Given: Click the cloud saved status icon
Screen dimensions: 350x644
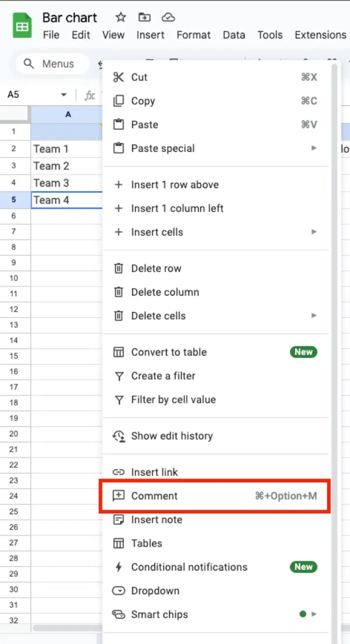Looking at the screenshot, I should pos(168,17).
